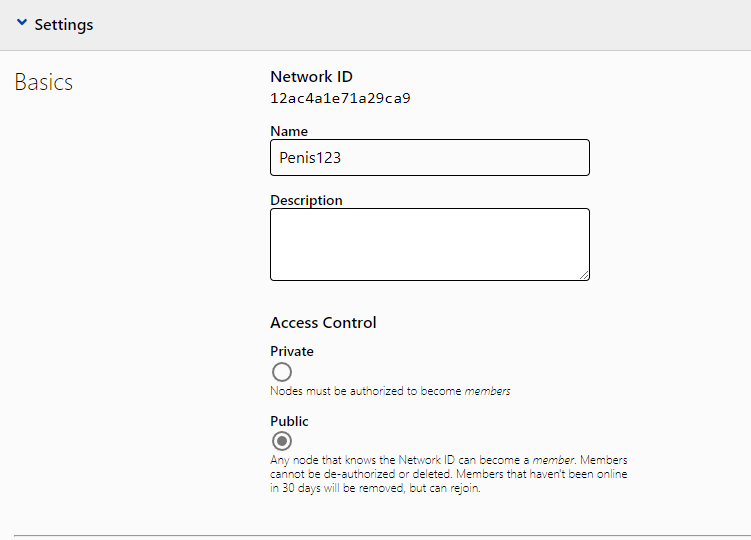Click the Network ID label
This screenshot has height=540, width=751.
pyautogui.click(x=311, y=76)
